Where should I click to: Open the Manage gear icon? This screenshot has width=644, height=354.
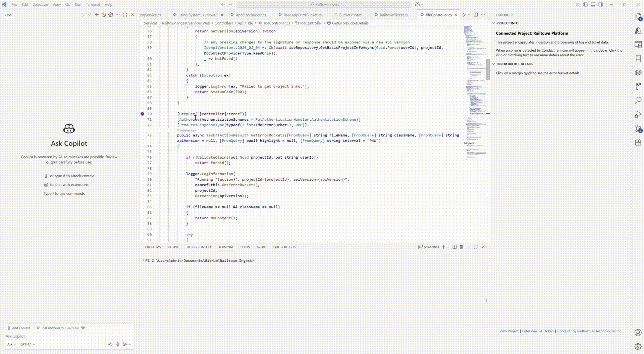(x=638, y=346)
